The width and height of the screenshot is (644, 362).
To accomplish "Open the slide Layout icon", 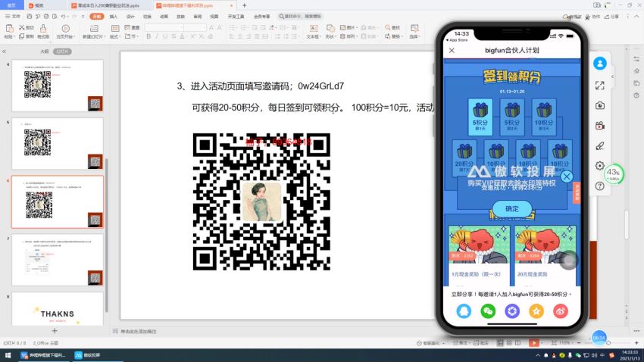I will coord(115,28).
